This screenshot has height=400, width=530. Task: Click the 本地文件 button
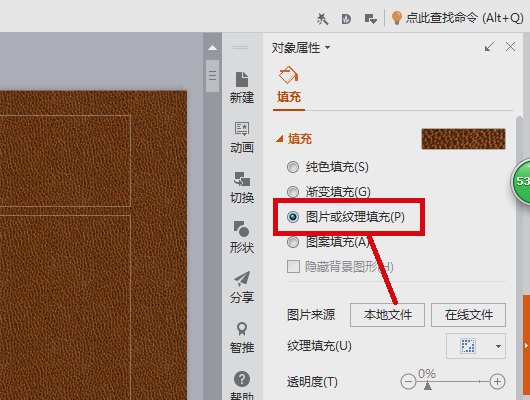coord(387,315)
